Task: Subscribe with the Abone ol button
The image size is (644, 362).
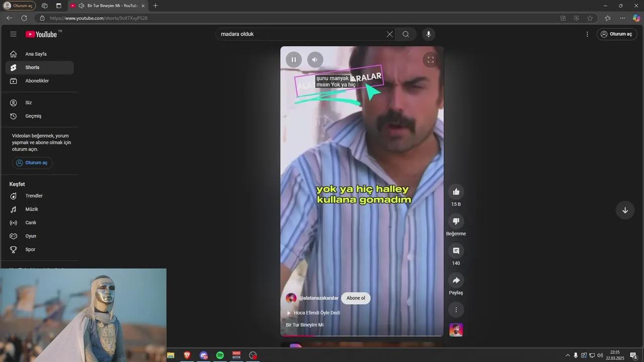Action: [356, 298]
